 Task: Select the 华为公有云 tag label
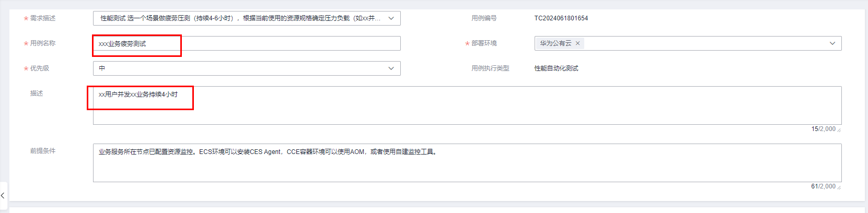(555, 43)
